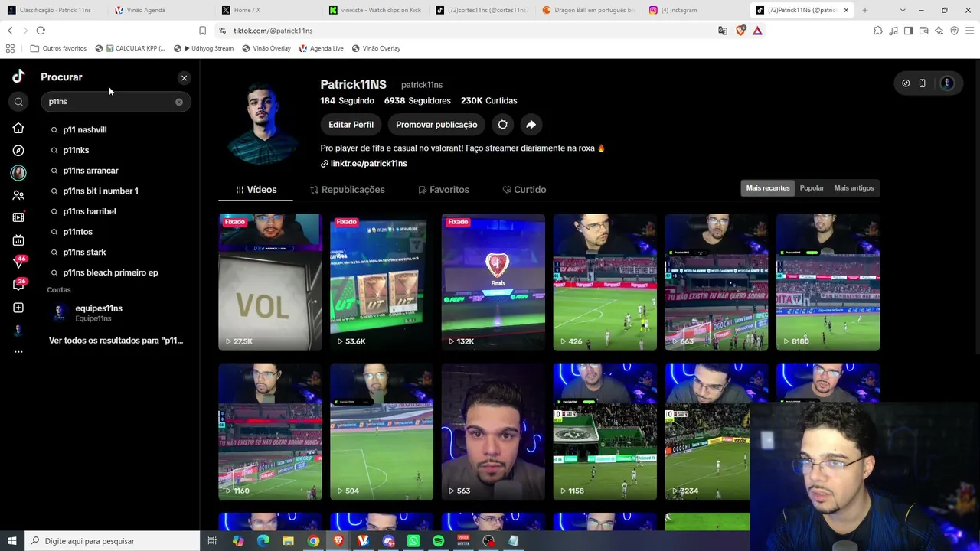Click the Promover publicação button
This screenshot has height=551, width=980.
pyautogui.click(x=436, y=125)
